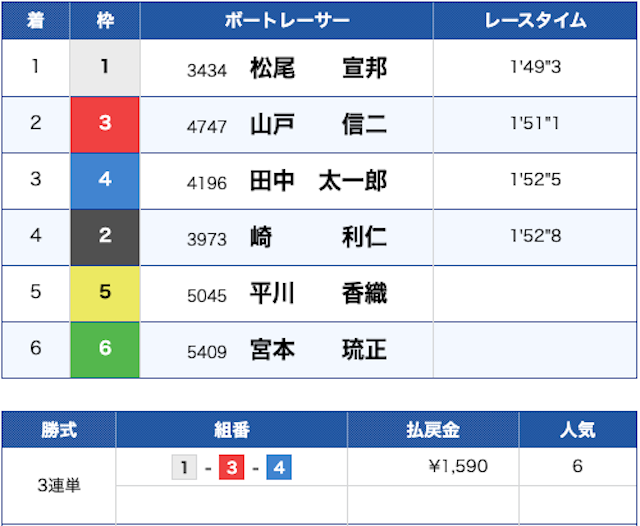640x526 pixels.
Task: Click racer 平川 香織's name
Action: (x=317, y=294)
